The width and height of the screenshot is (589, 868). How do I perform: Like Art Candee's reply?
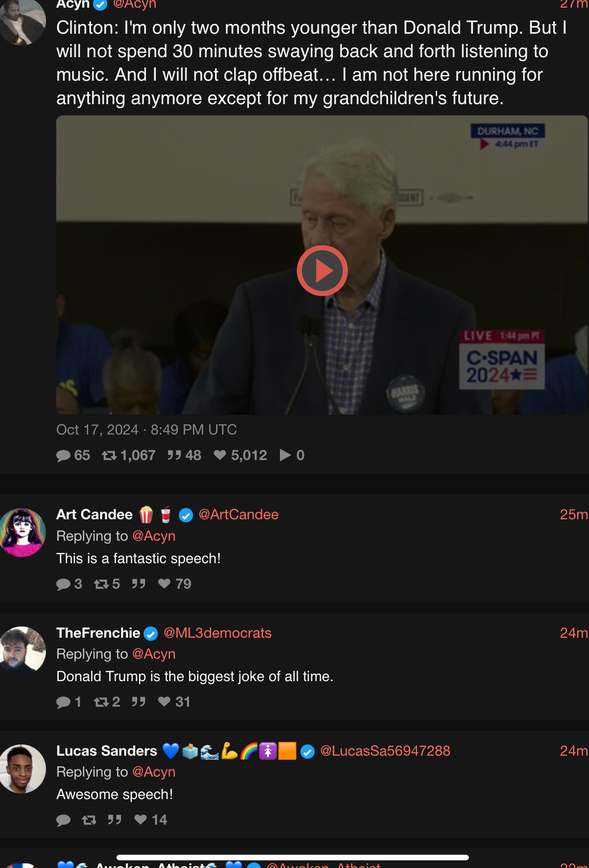[x=174, y=584]
